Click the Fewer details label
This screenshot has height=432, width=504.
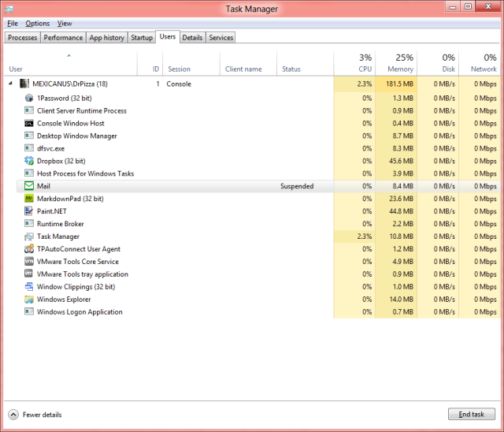coord(42,415)
